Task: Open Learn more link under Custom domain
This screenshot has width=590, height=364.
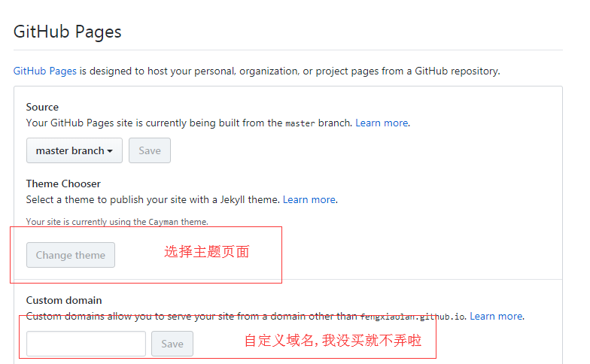Action: 496,316
